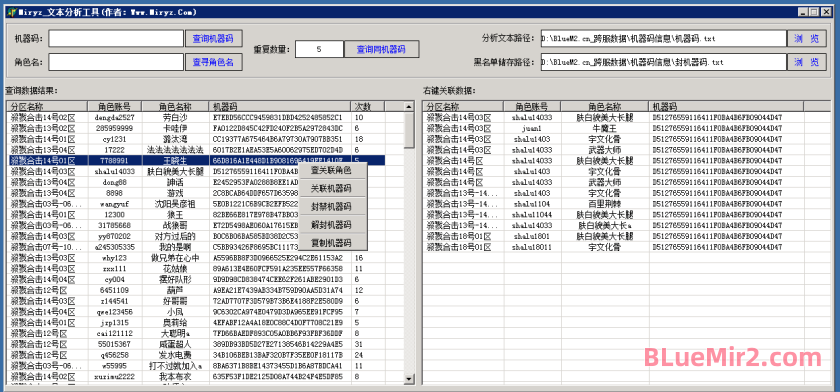Viewport: 840px width, 392px height.
Task: Select the row with account dengda2527
Action: pyautogui.click(x=196, y=117)
